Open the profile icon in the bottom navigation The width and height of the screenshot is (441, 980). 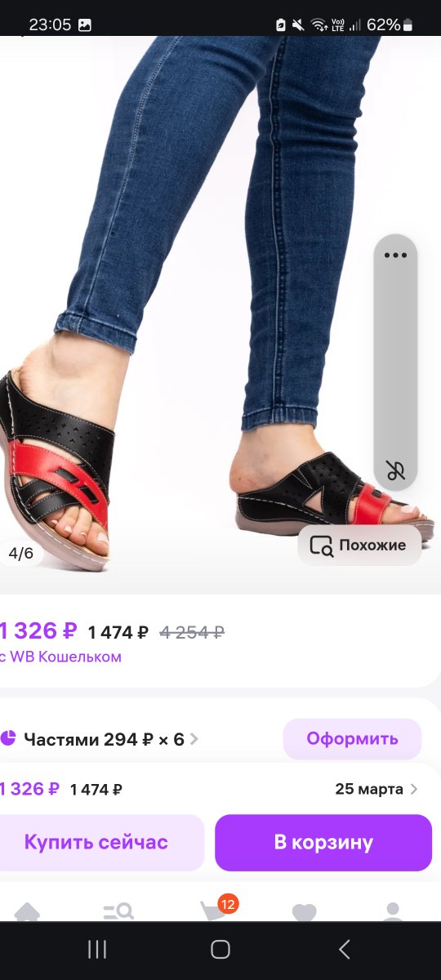pyautogui.click(x=393, y=911)
